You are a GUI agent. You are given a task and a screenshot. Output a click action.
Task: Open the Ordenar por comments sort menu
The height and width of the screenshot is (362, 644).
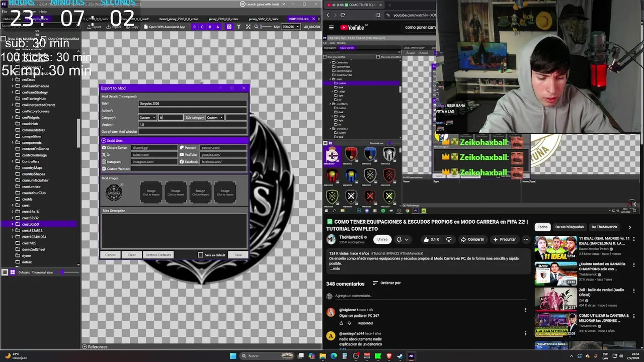[x=386, y=283]
